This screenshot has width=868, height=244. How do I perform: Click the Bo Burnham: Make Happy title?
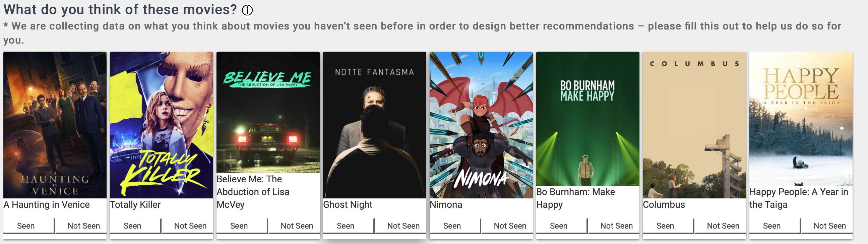pyautogui.click(x=575, y=198)
